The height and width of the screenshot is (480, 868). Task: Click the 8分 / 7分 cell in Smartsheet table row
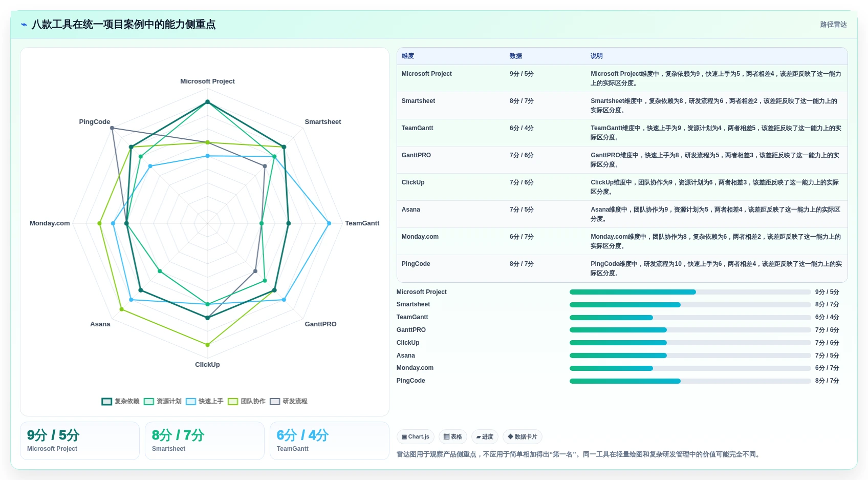(522, 101)
